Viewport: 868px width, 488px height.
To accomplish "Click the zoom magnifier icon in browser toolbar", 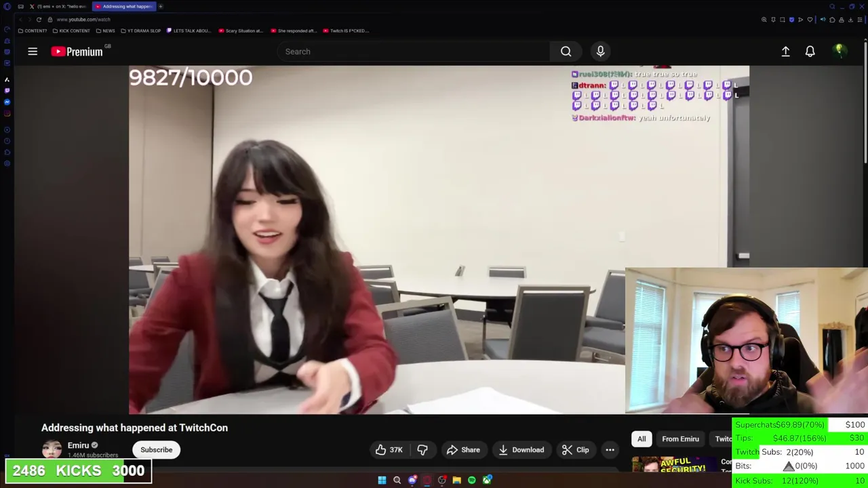I will (764, 20).
